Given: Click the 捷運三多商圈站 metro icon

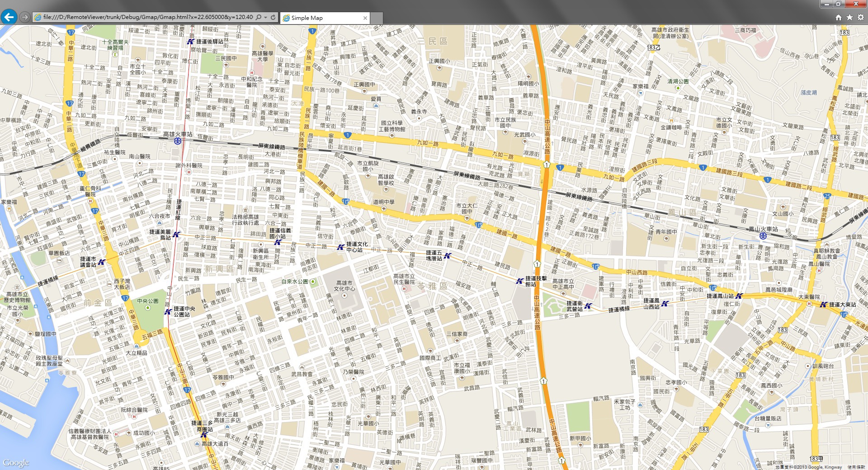Looking at the screenshot, I should 204,435.
